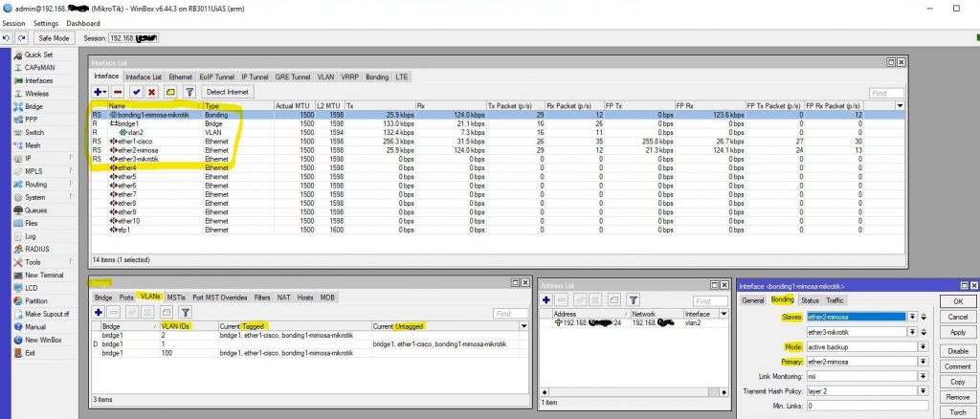
Task: Open the Settings menu
Action: 46,23
